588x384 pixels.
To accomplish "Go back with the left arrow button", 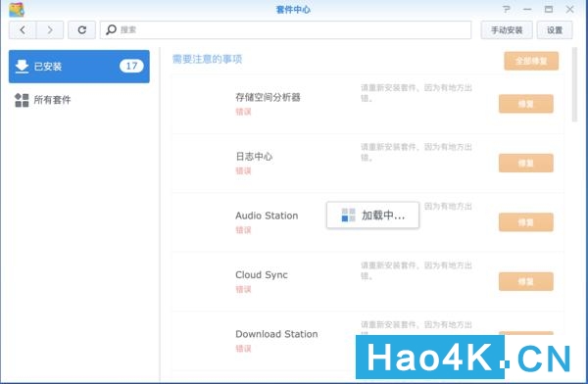I will coord(23,30).
